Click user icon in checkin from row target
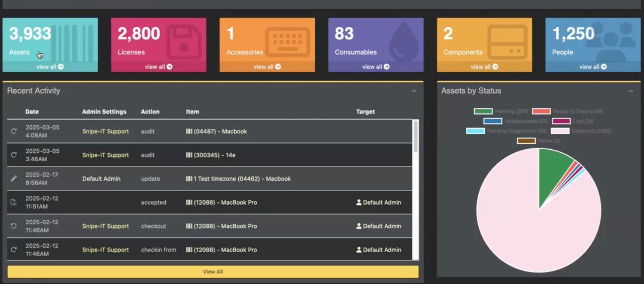Image resolution: width=644 pixels, height=284 pixels. tap(359, 249)
